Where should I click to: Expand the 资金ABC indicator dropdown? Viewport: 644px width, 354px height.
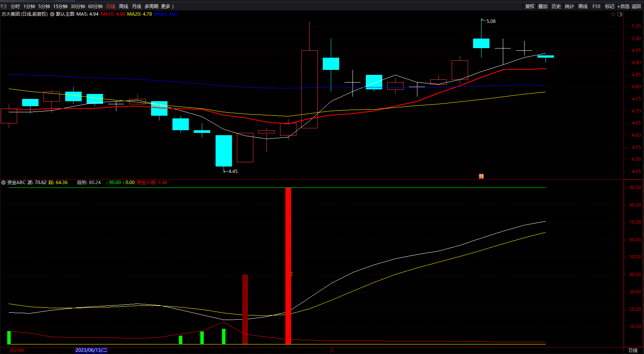point(3,183)
